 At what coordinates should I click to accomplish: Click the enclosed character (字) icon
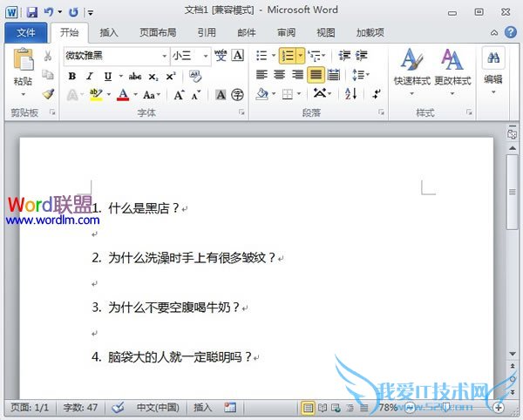(237, 95)
